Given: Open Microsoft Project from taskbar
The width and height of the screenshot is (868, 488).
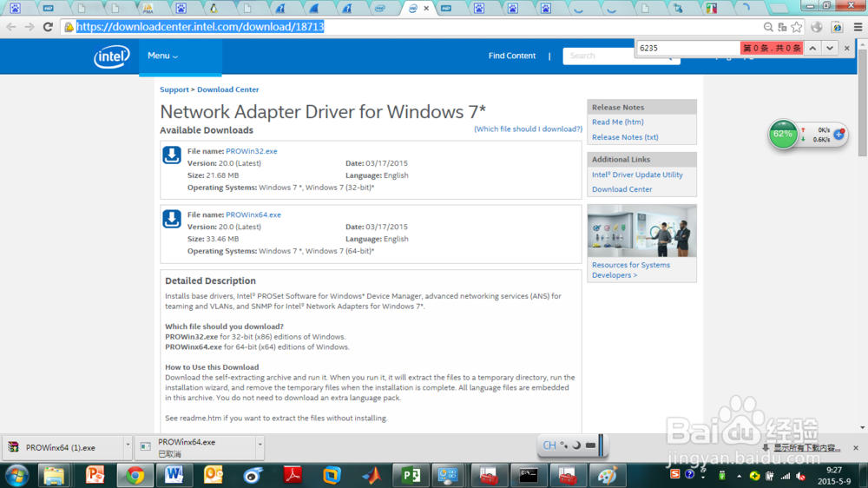Looking at the screenshot, I should [411, 476].
